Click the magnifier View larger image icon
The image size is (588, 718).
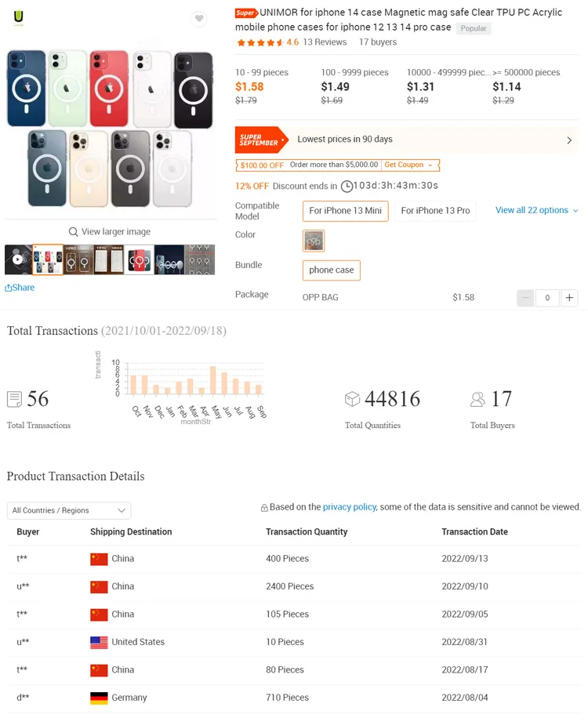73,232
